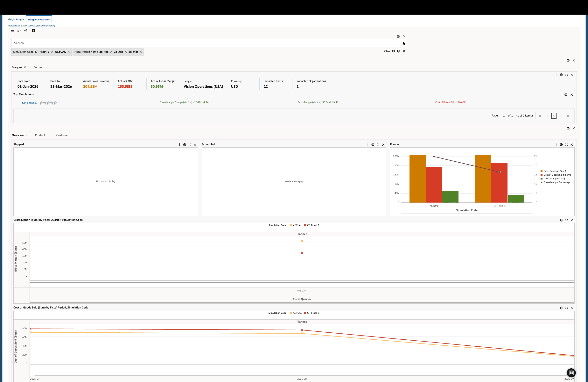Open the hamburger menu at top left
Image resolution: width=588 pixels, height=382 pixels.
pos(12,30)
